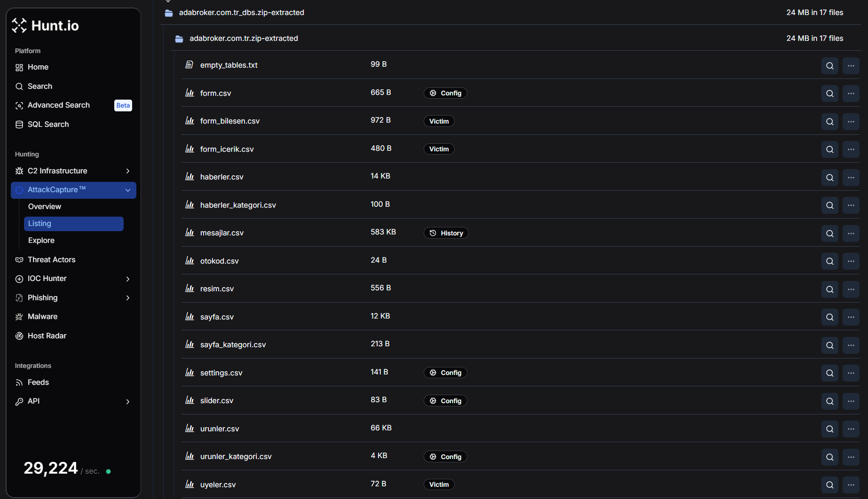Open the otokod.csv file name
This screenshot has height=499, width=868.
tap(220, 261)
